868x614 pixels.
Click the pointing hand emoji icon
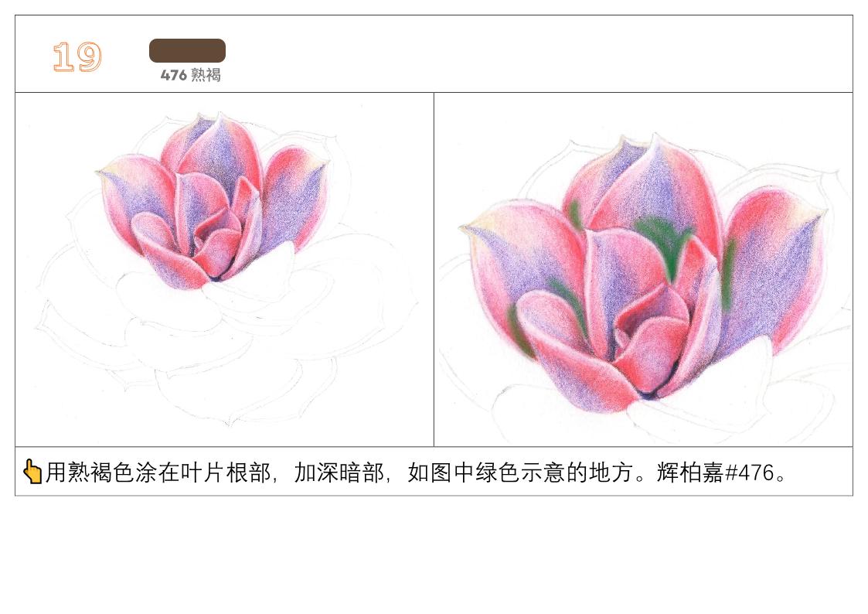pos(32,472)
